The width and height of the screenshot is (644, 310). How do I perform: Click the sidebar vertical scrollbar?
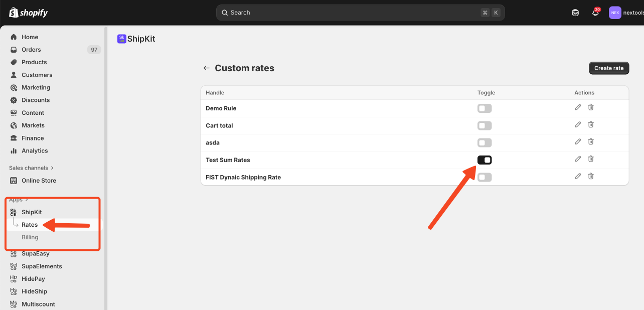(105, 166)
